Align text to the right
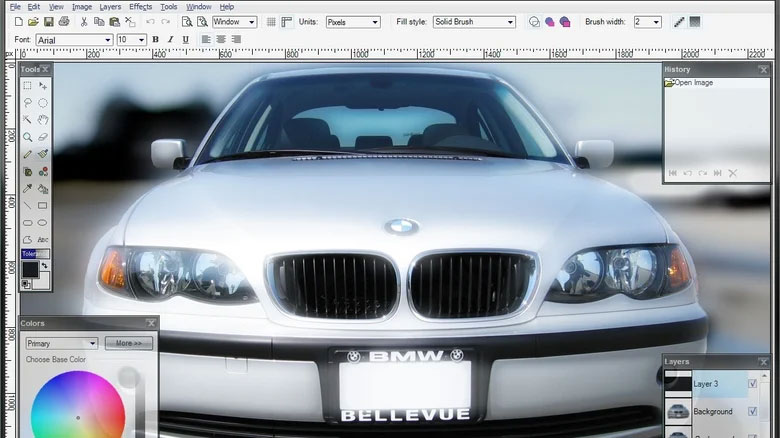The width and height of the screenshot is (780, 438). coord(236,39)
